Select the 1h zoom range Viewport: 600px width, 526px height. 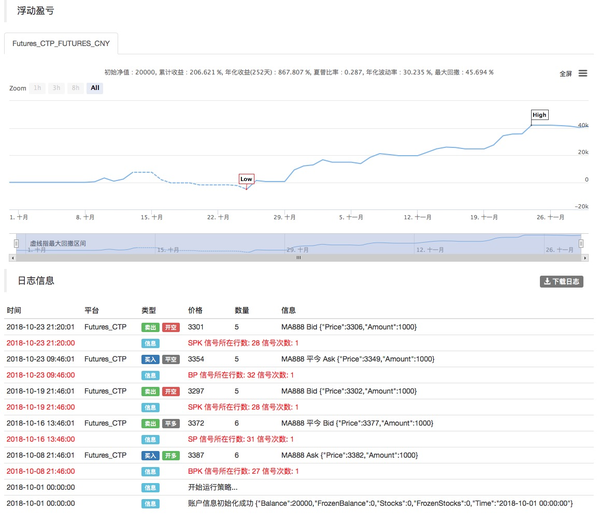click(38, 88)
